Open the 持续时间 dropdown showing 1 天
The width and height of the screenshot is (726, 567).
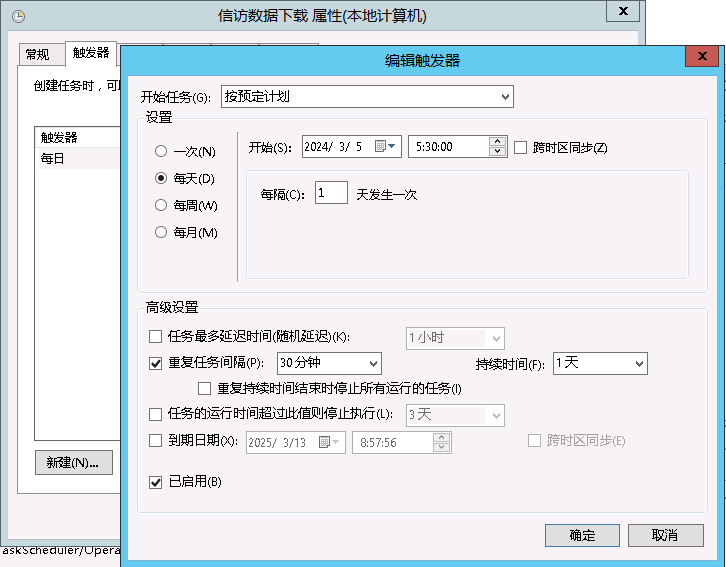[x=600, y=363]
